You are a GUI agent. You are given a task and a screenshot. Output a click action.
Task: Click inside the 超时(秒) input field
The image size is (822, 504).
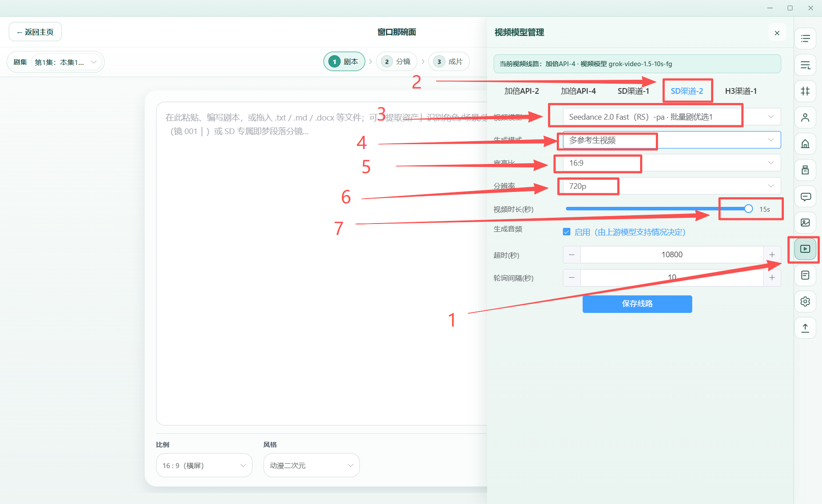point(672,255)
